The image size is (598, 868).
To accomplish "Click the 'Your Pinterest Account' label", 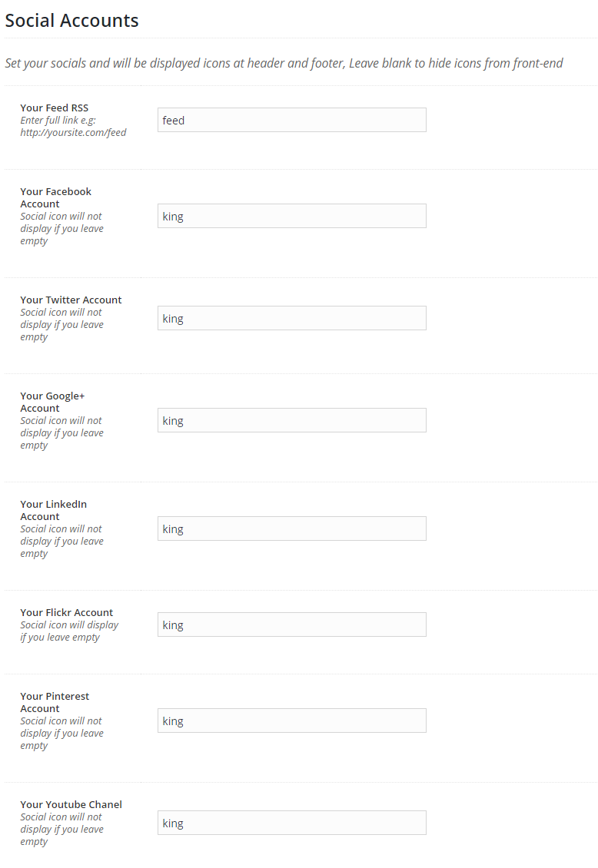I will [x=55, y=703].
